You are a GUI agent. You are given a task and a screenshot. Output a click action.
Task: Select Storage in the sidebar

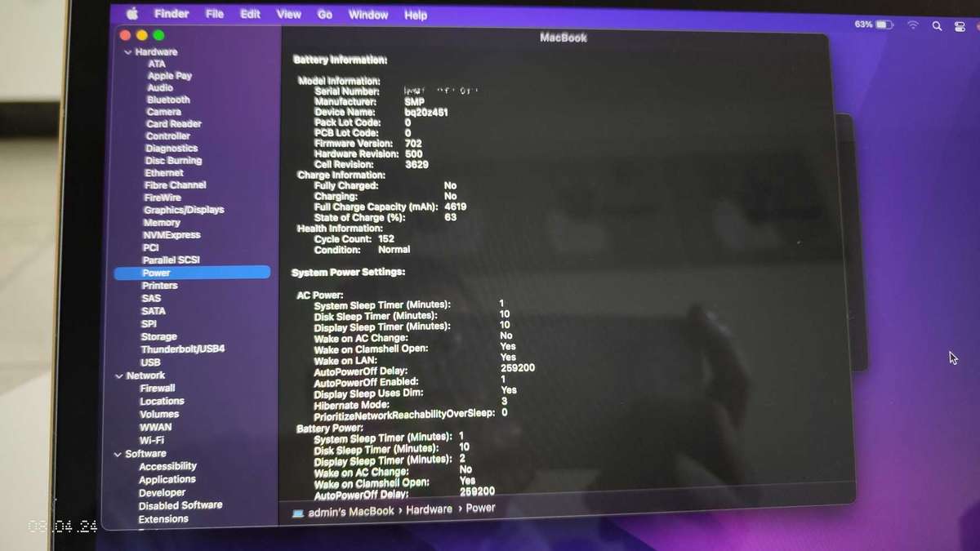158,336
